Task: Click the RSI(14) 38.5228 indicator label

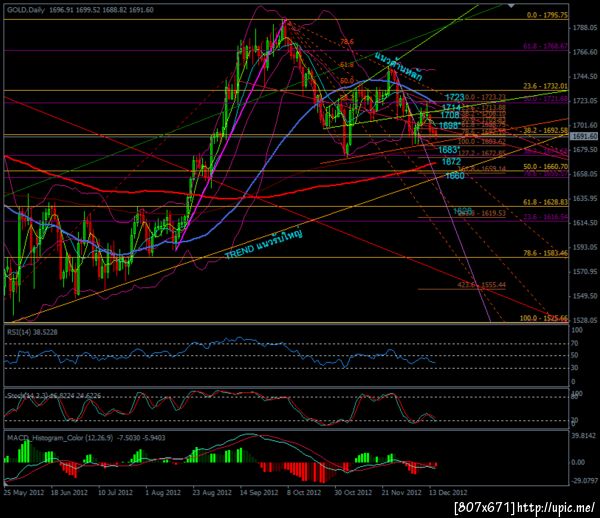Action: coord(32,332)
